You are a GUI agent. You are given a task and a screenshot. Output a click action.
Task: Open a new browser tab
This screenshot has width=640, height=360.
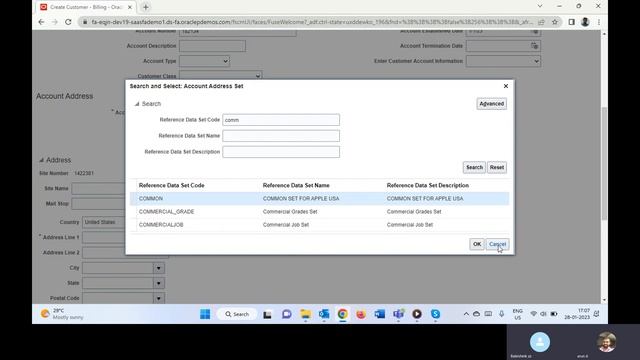coord(146,7)
